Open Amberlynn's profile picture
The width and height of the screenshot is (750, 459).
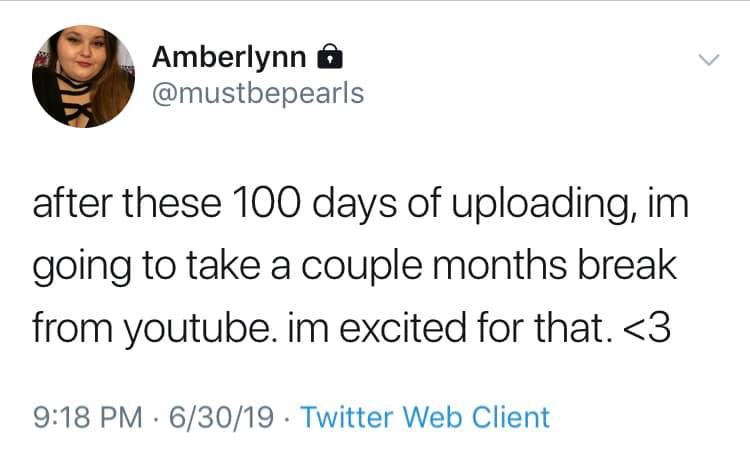point(84,76)
